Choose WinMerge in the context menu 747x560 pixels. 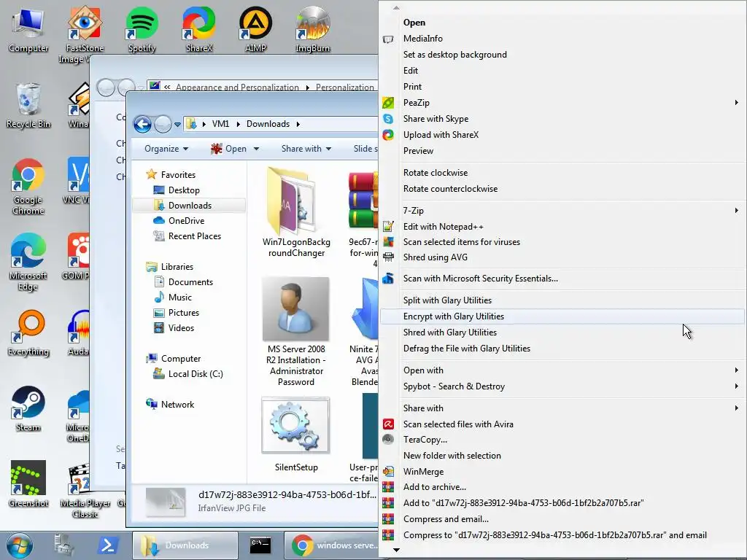562,472
